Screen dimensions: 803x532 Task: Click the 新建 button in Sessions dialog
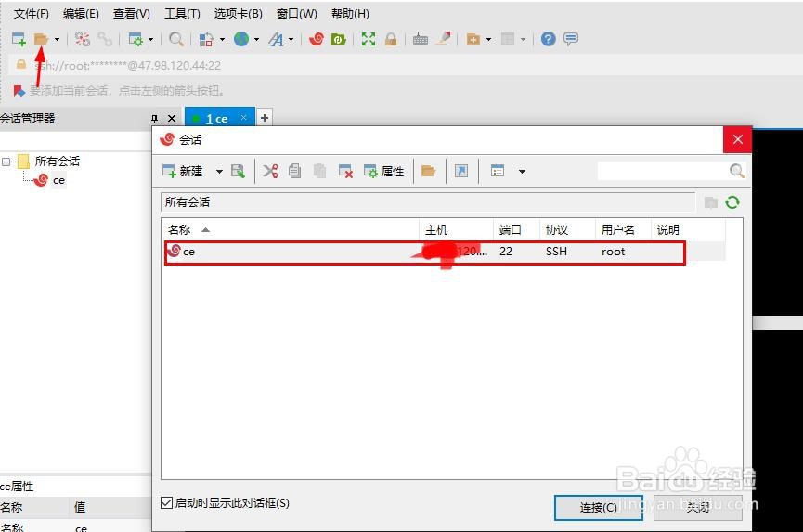point(183,171)
